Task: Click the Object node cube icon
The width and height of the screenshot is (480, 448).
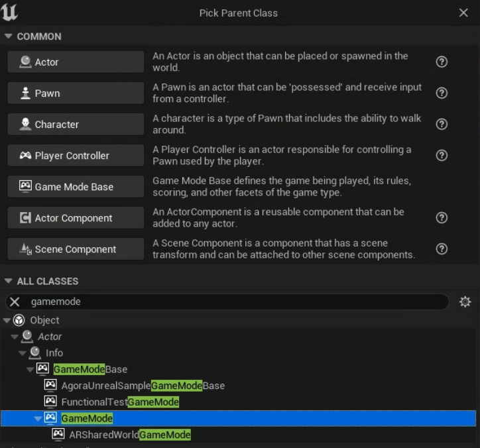Action: point(19,320)
